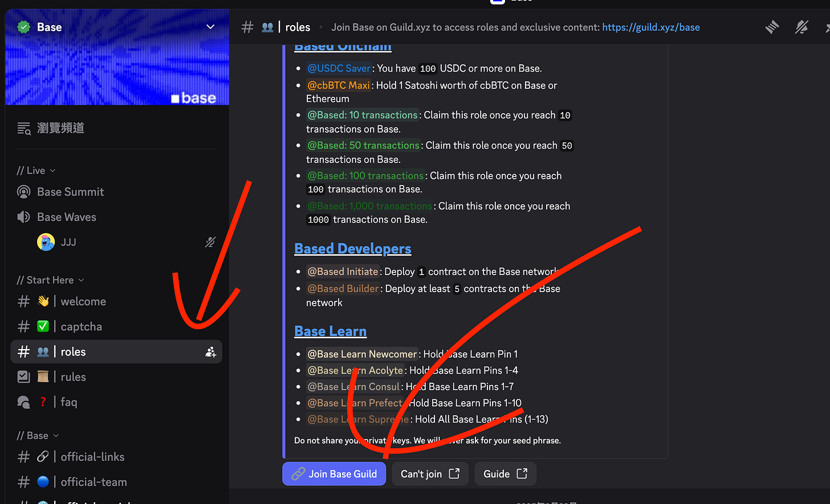Open the threads icon in the header
This screenshot has width=830, height=504.
[772, 27]
